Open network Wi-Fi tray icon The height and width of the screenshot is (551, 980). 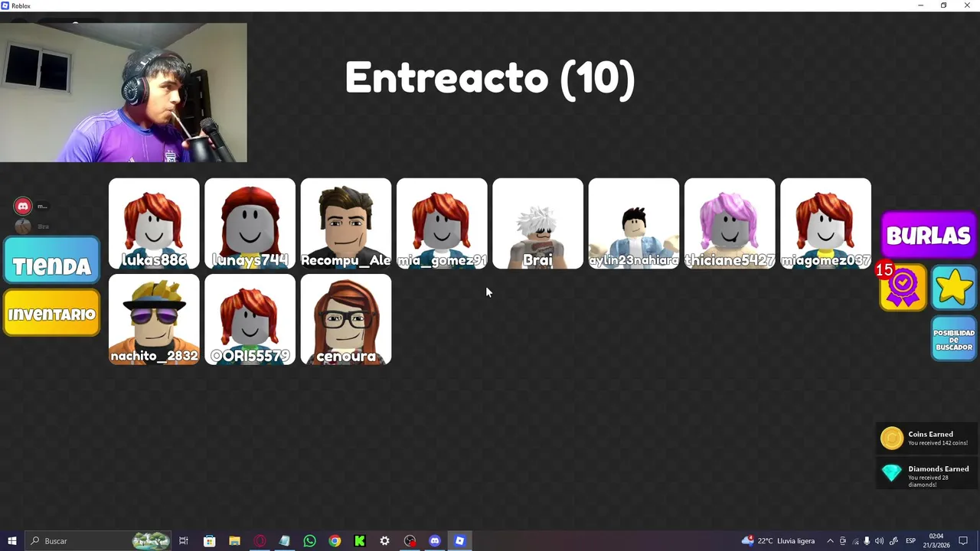tap(855, 541)
